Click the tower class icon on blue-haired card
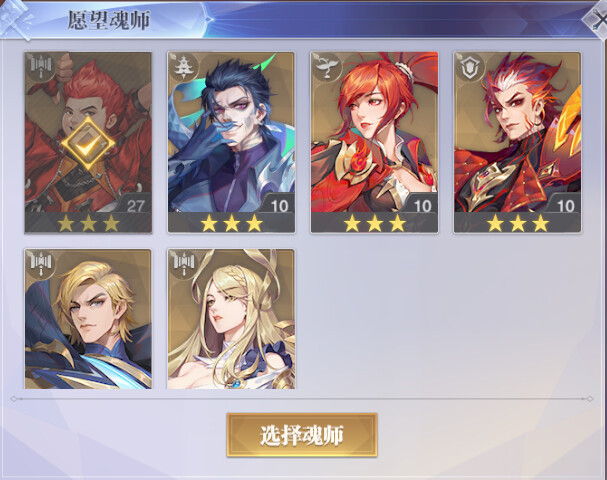This screenshot has width=607, height=480. click(183, 66)
